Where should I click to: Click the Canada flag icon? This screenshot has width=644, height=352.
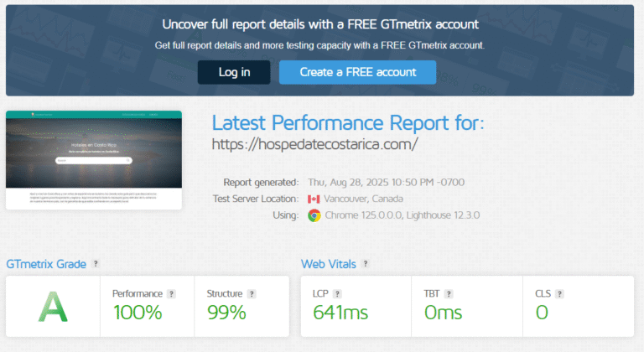pyautogui.click(x=314, y=199)
